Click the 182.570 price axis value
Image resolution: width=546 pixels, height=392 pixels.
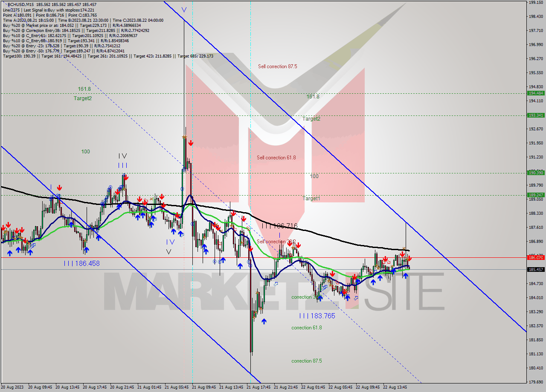(x=535, y=326)
